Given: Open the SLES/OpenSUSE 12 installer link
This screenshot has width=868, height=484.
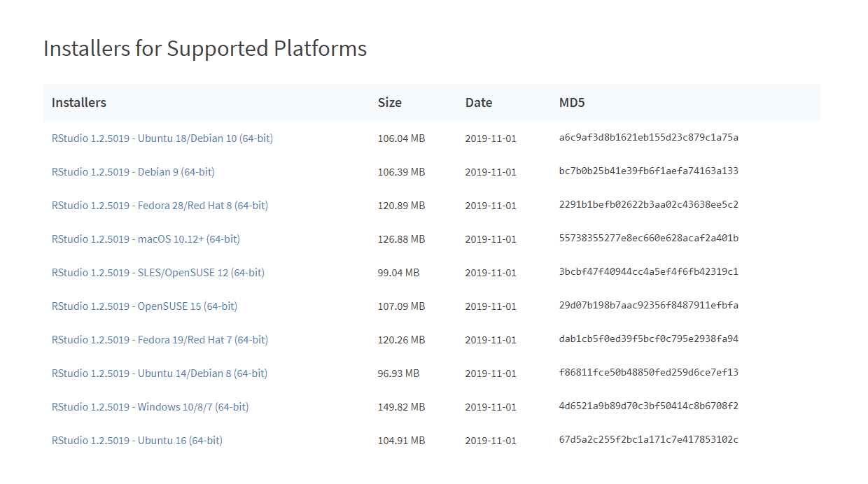Looking at the screenshot, I should [x=158, y=273].
